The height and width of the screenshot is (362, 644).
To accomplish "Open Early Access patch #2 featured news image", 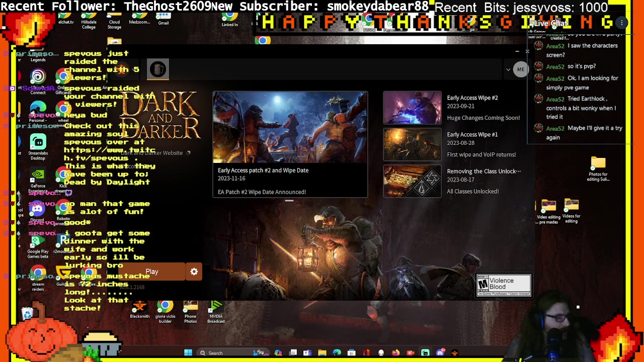I will 290,127.
